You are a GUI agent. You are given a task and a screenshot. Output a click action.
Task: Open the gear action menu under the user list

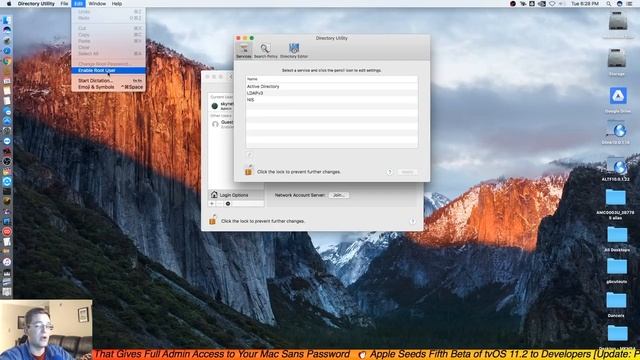[228, 203]
